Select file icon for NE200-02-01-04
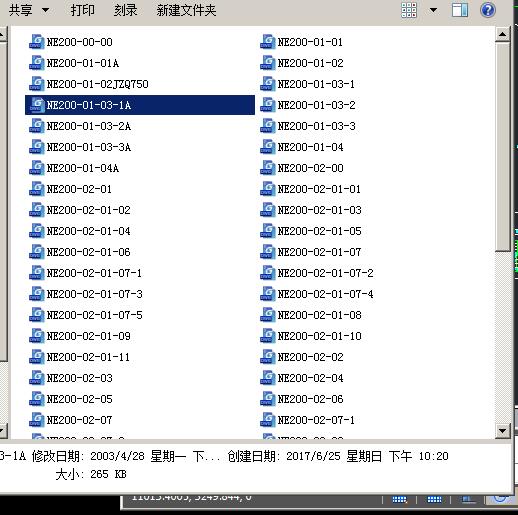518x515 pixels. pyautogui.click(x=37, y=231)
